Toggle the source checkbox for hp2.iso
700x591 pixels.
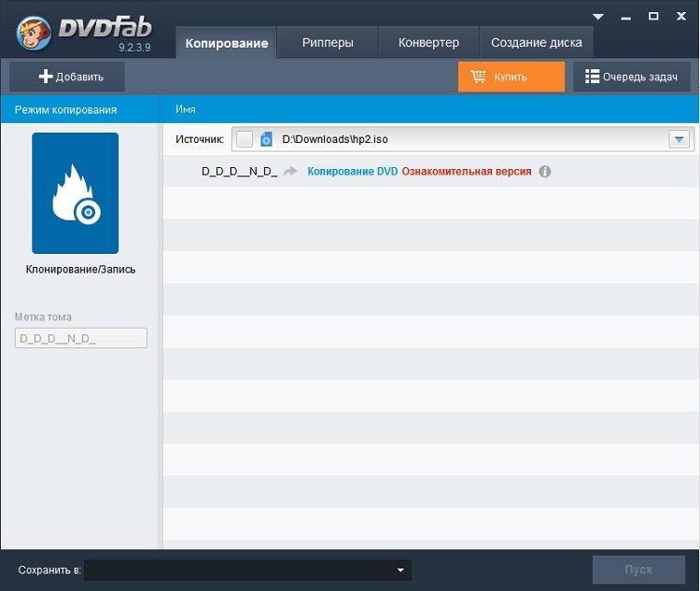click(245, 139)
